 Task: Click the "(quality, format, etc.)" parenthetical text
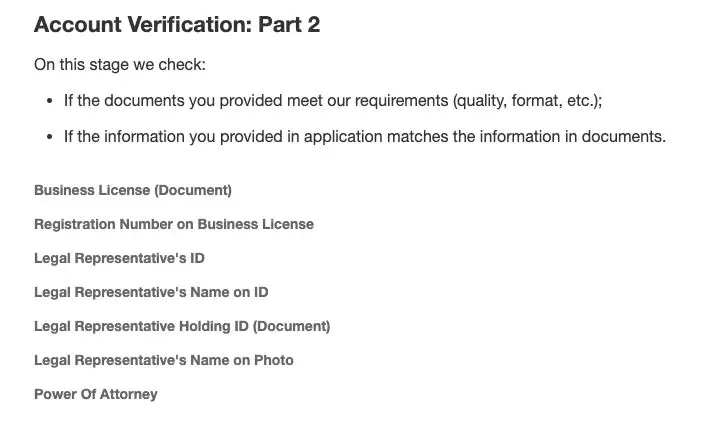[527, 101]
